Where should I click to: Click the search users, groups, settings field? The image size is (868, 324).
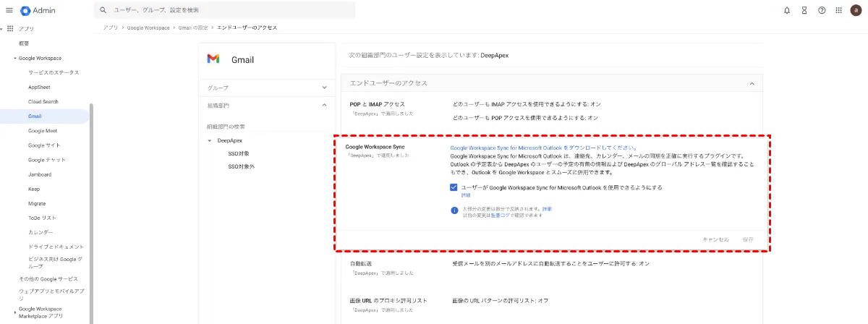224,10
